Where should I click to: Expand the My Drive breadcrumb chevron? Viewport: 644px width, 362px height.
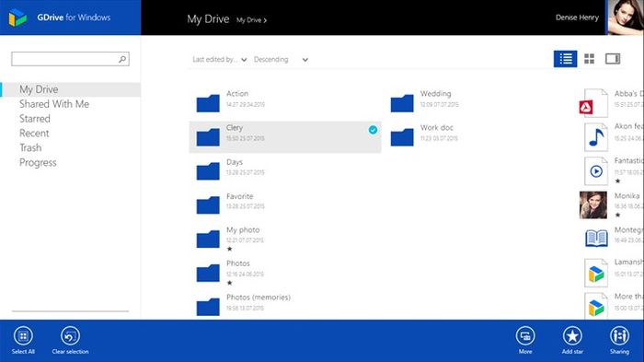pyautogui.click(x=265, y=20)
